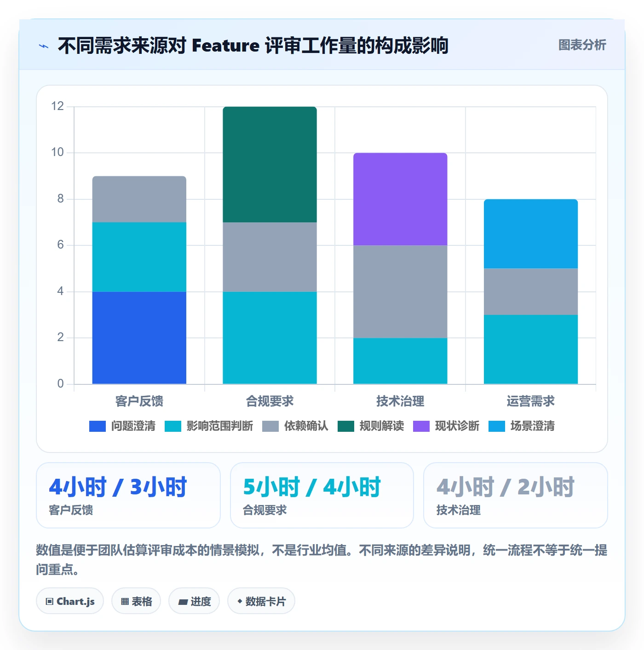Click the 客户反馈 x-axis label
The image size is (644, 650).
pos(139,401)
